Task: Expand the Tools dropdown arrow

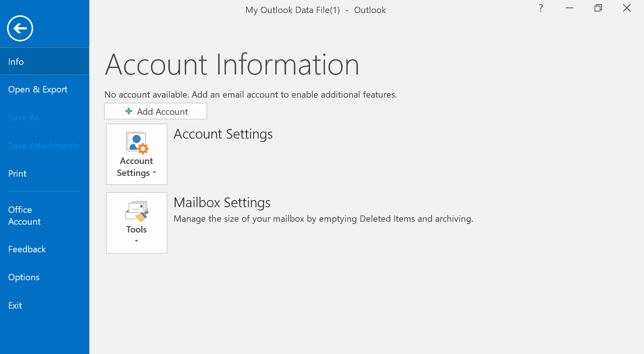Action: 136,241
